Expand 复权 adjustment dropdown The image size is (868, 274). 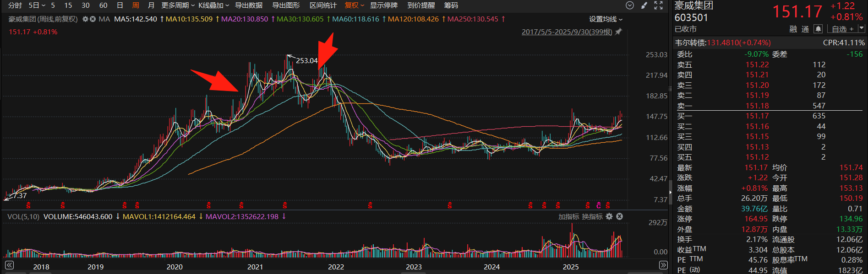coord(355,5)
